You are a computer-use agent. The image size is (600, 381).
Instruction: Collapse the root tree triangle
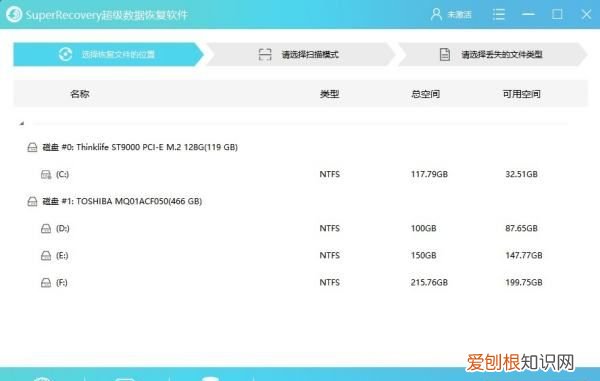coord(22,123)
